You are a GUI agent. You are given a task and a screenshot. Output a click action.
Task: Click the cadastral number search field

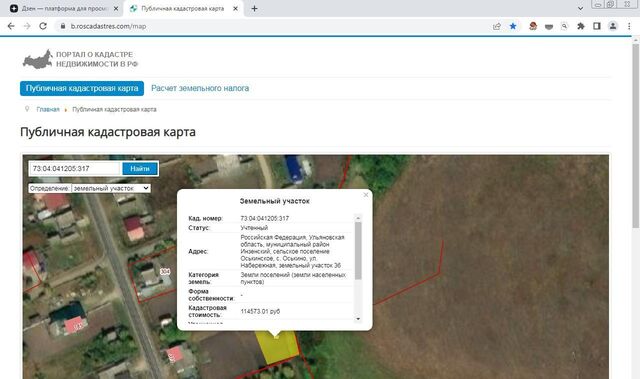pos(75,168)
